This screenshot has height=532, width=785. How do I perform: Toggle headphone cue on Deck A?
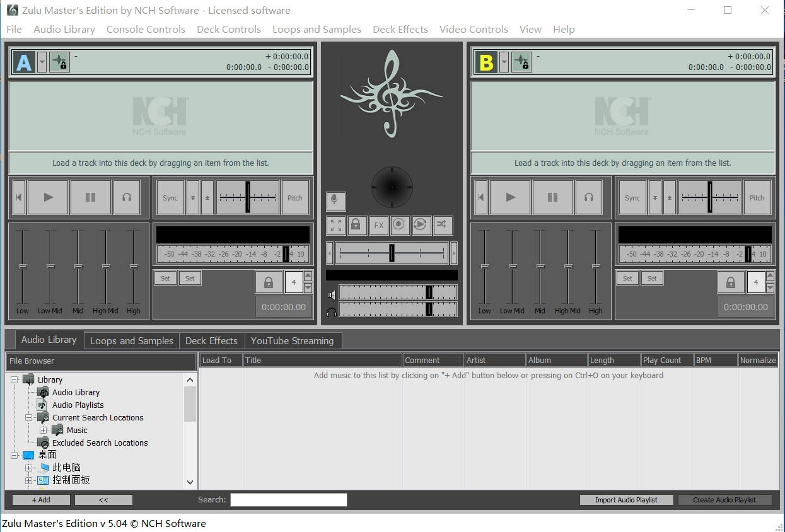[127, 197]
